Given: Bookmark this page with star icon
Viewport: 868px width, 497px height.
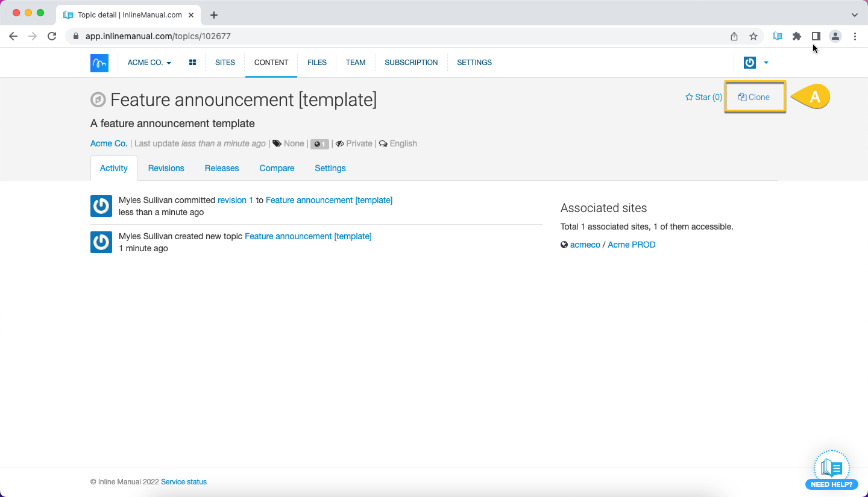Looking at the screenshot, I should [x=753, y=36].
